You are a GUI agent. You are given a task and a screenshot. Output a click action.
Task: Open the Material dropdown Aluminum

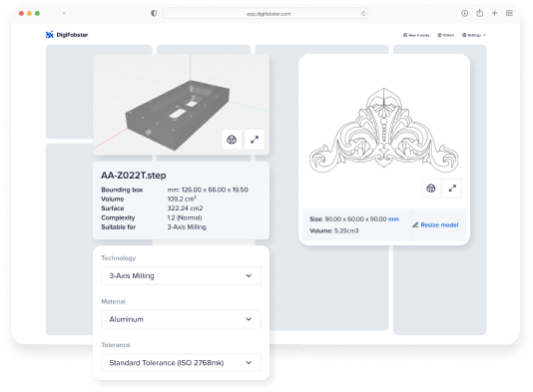[x=181, y=319]
